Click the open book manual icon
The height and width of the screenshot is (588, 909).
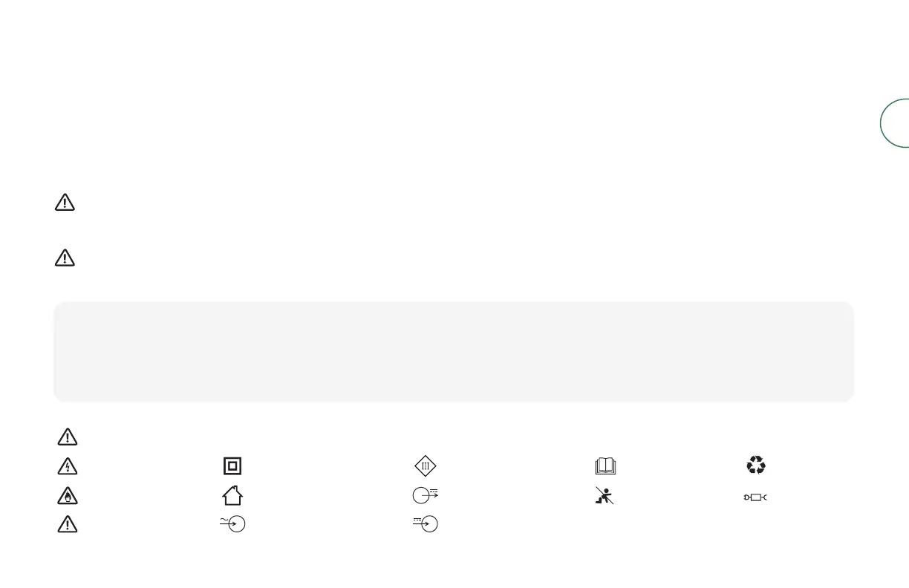point(605,466)
